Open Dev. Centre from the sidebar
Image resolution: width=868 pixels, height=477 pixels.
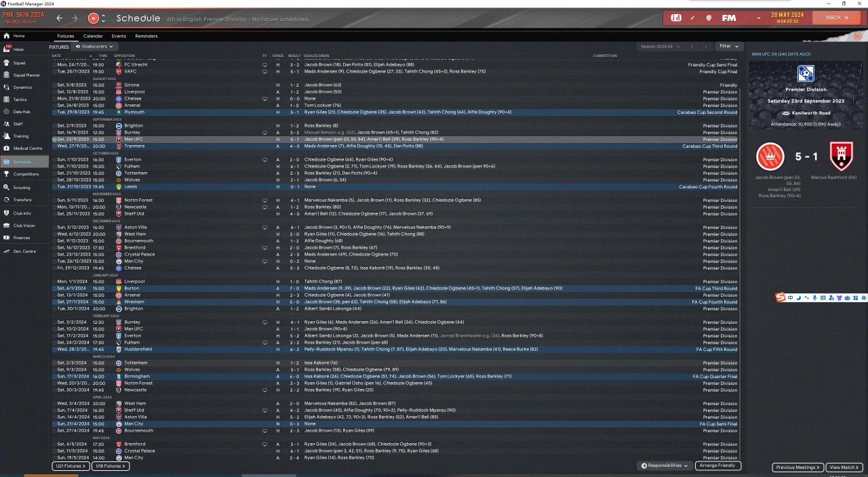point(24,251)
